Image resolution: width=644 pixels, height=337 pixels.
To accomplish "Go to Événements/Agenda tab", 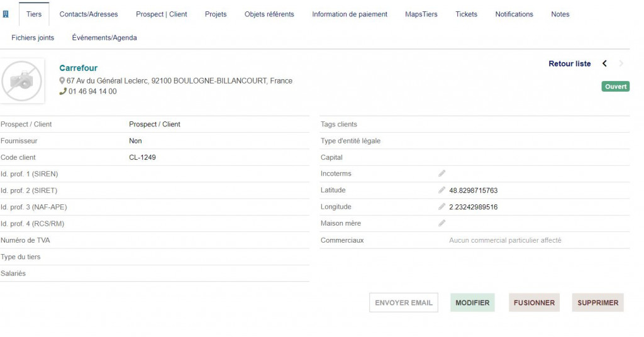I will (x=104, y=38).
